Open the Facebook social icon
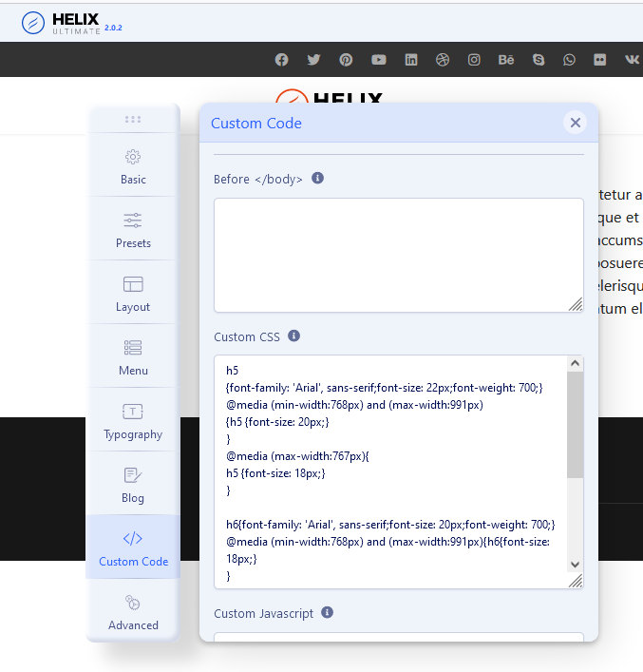Viewport: 643px width, 672px height. (281, 60)
